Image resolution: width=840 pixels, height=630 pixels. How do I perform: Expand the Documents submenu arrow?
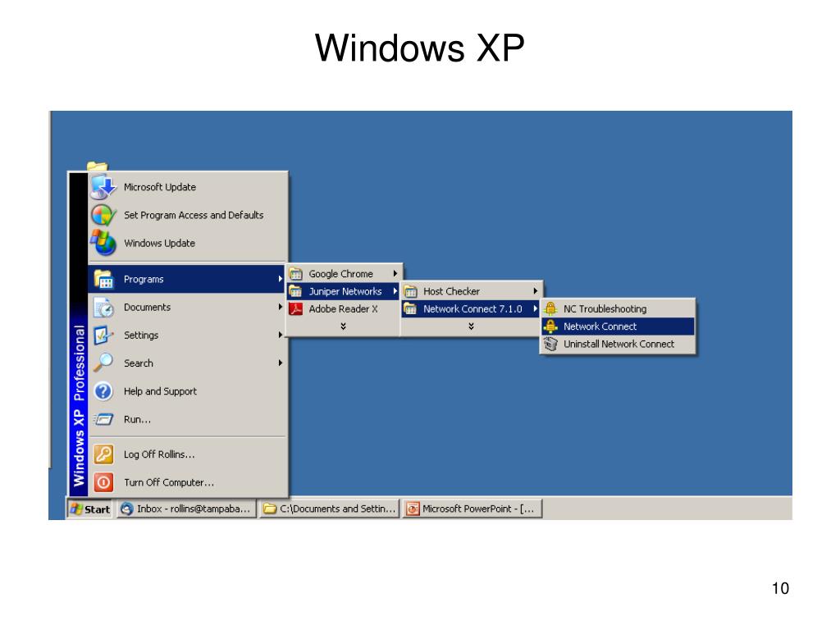coord(281,307)
